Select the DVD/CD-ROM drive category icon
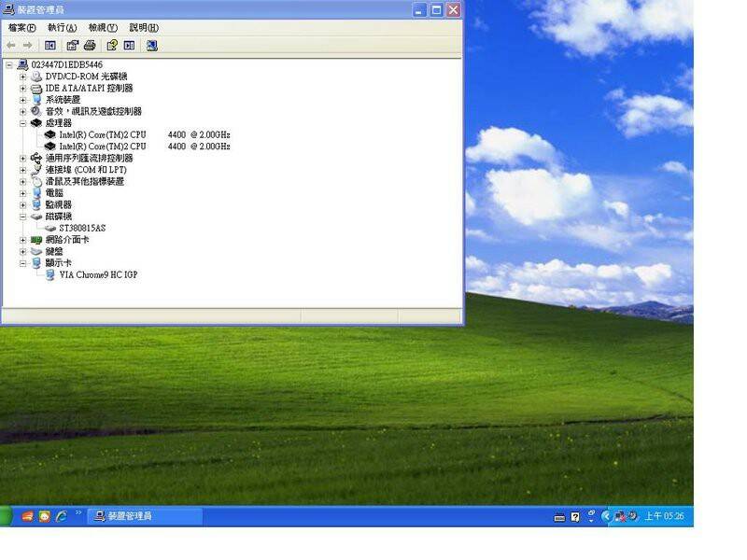 (36, 77)
